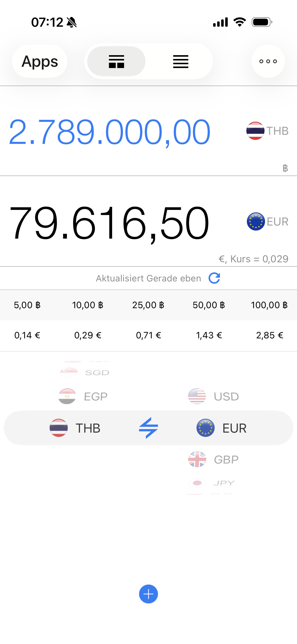Select USD in the target currency picker

214,396
